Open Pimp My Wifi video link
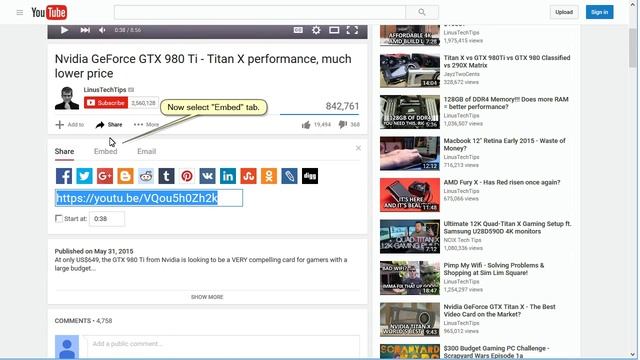This screenshot has height=360, width=640. point(494,269)
